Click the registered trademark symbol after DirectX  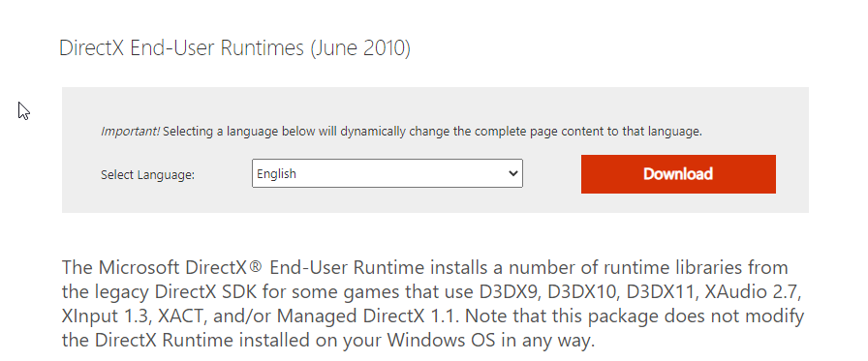(255, 267)
